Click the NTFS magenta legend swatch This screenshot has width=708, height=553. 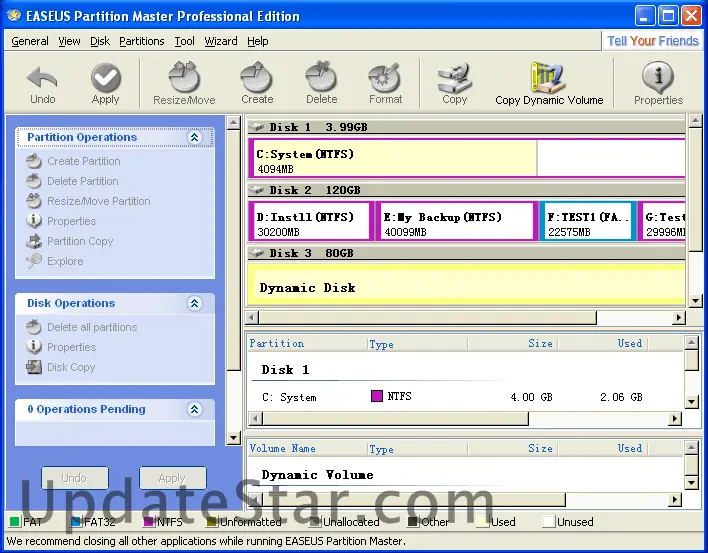click(x=149, y=522)
